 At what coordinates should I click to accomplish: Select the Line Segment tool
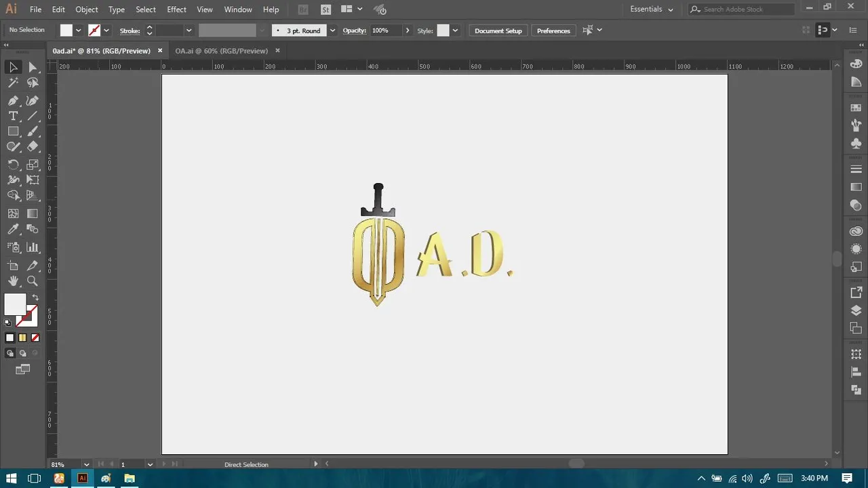(x=33, y=116)
